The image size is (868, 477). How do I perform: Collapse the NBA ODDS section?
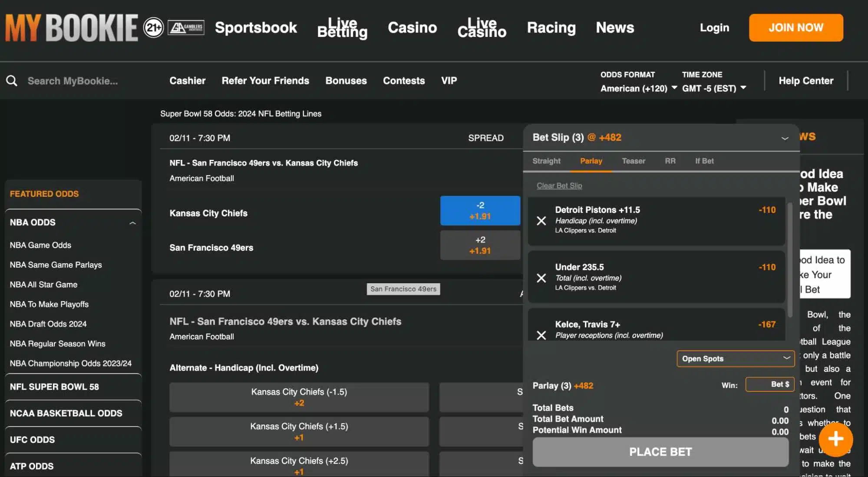(x=132, y=223)
